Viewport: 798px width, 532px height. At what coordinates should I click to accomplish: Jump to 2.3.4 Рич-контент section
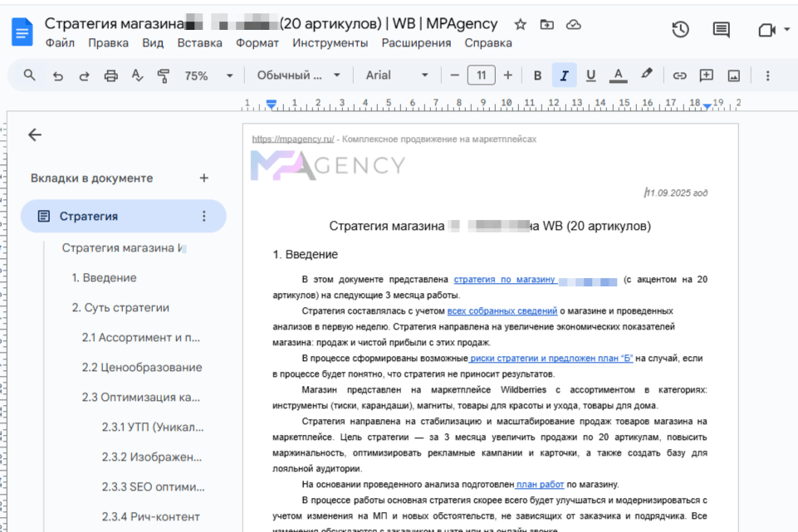tap(150, 517)
